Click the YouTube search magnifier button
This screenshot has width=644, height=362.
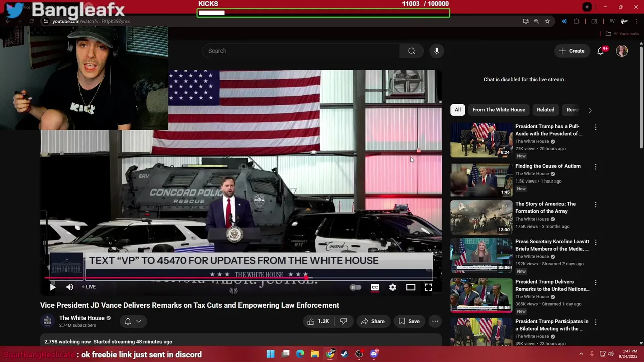point(412,51)
